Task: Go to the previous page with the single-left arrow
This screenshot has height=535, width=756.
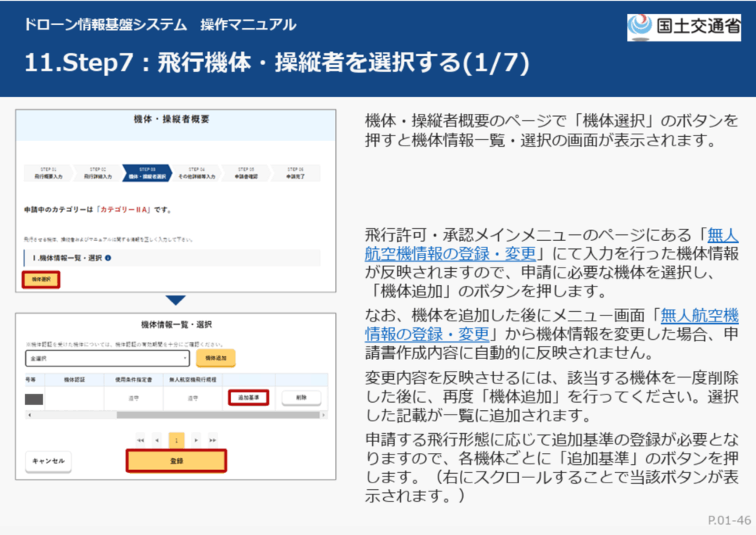Action: click(x=157, y=440)
